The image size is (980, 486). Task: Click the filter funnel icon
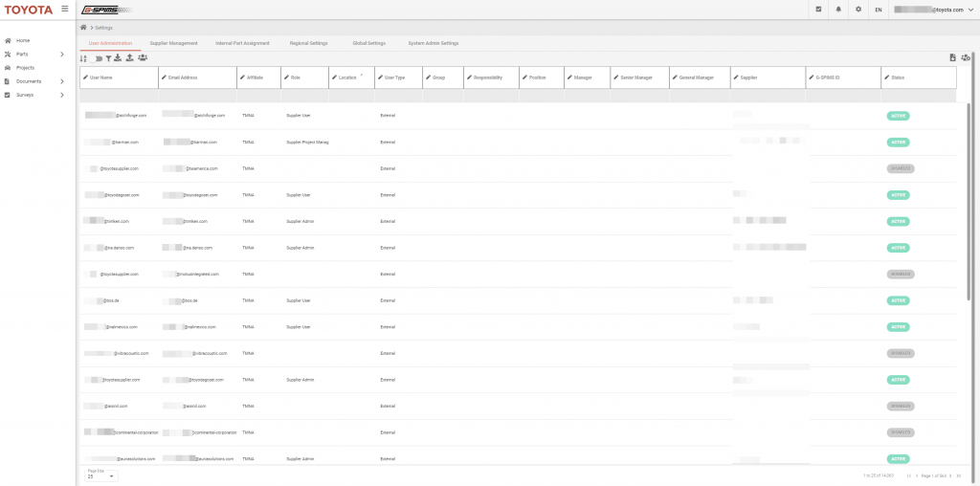tap(107, 57)
